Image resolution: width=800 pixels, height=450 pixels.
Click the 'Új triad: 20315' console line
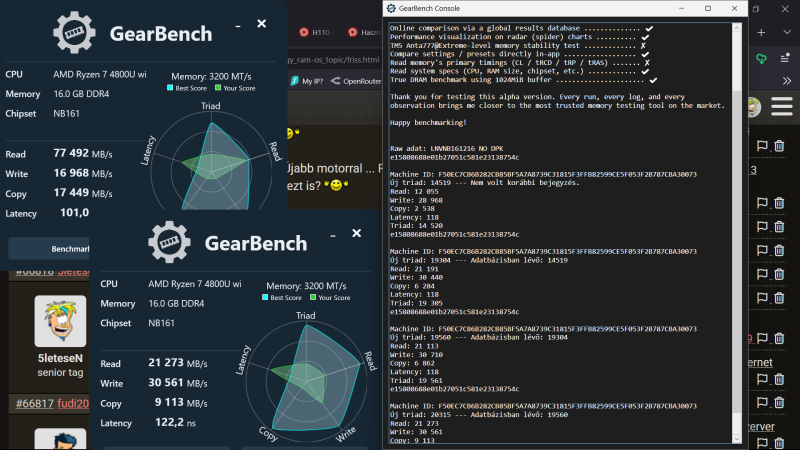(479, 414)
